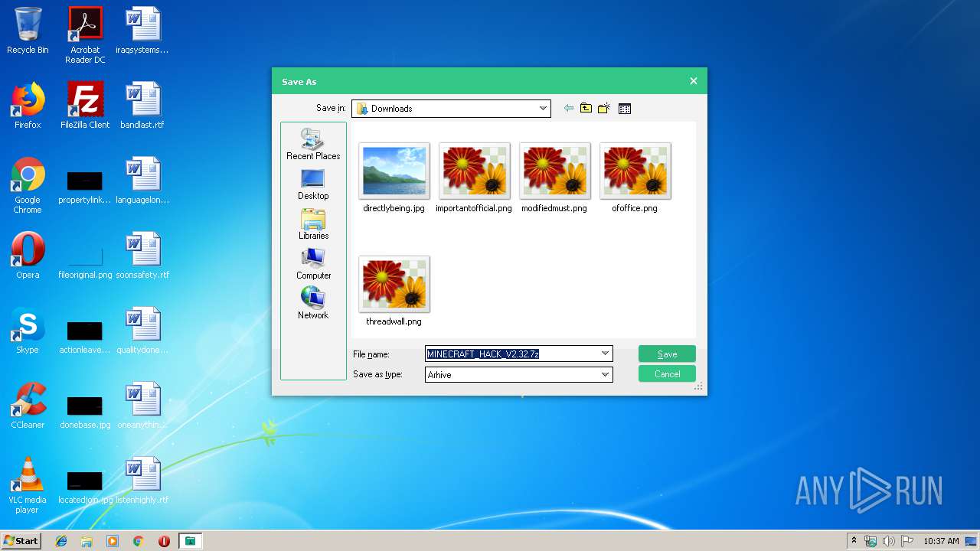Select soonsafety.rtf document
The height and width of the screenshot is (551, 980).
click(x=142, y=256)
